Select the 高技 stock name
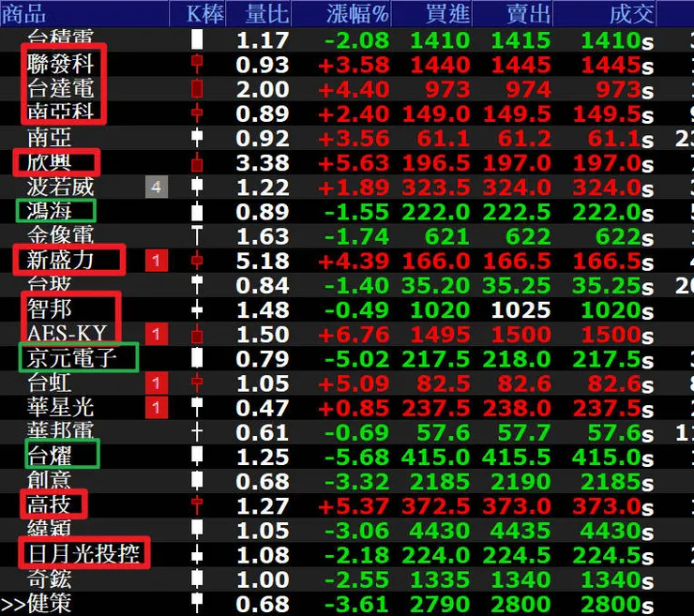This screenshot has height=616, width=694. (49, 505)
